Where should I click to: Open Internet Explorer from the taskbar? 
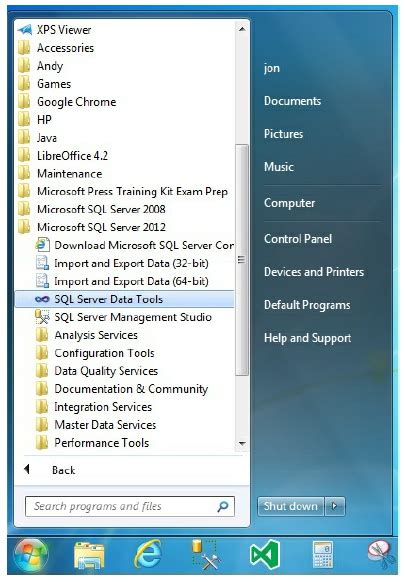pos(148,555)
